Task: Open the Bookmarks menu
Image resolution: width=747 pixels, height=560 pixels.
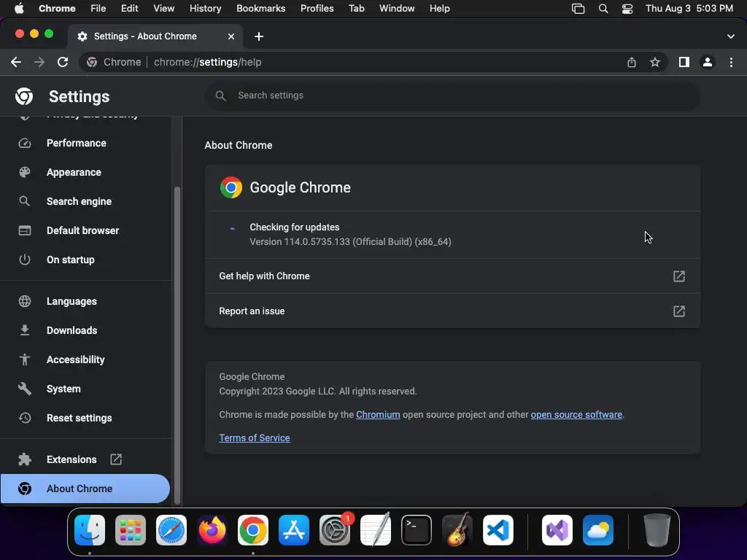Action: point(260,9)
